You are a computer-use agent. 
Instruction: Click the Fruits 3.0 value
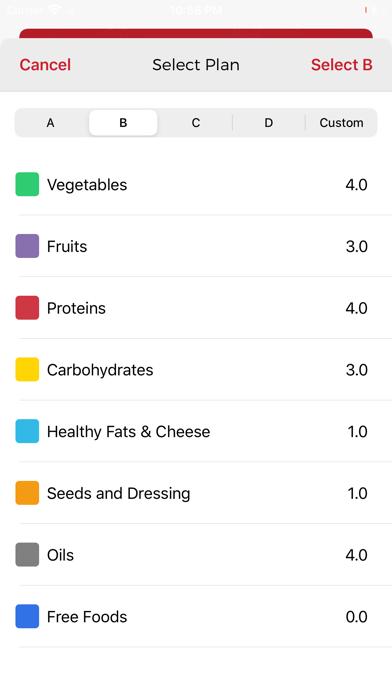[x=356, y=246]
